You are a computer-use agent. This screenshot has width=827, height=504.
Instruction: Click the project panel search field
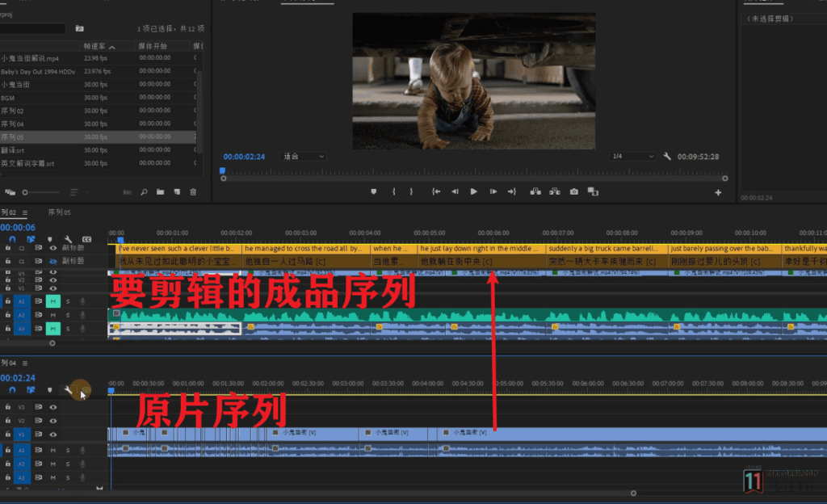(x=32, y=29)
